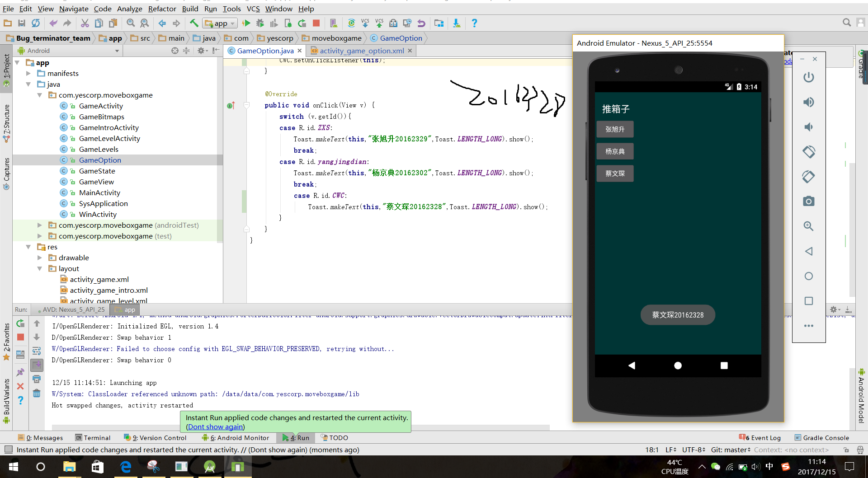Viewport: 868px width, 478px height.
Task: Stop the running app in the toolbar
Action: tap(316, 23)
